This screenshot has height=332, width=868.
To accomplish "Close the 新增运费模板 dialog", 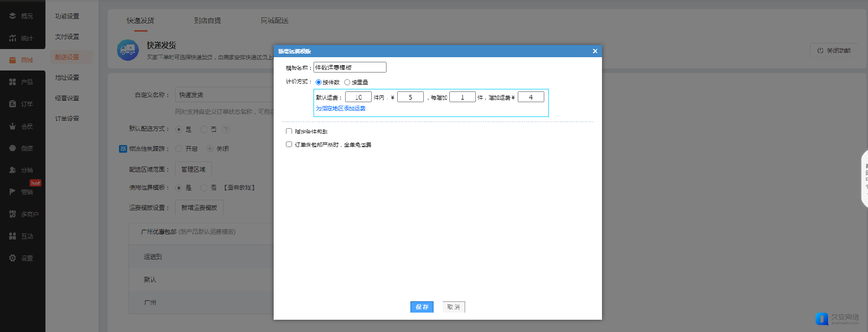I will tap(595, 51).
